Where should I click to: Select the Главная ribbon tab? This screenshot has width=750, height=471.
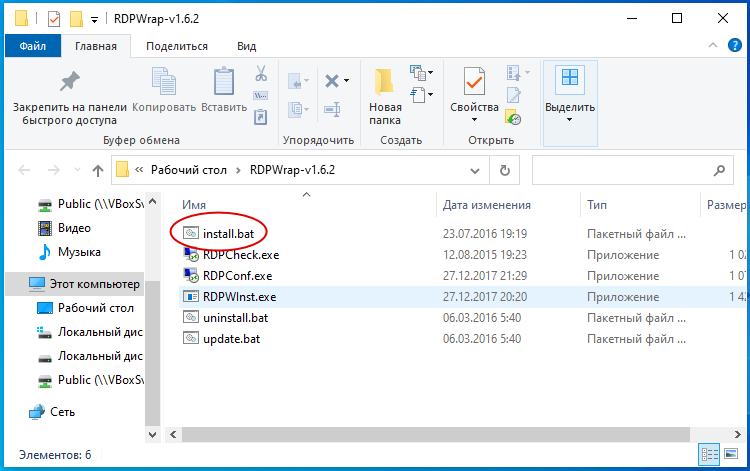tap(96, 46)
